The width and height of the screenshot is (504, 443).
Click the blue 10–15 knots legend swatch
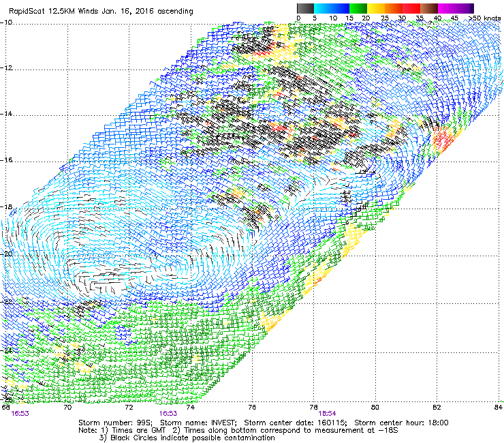point(341,8)
